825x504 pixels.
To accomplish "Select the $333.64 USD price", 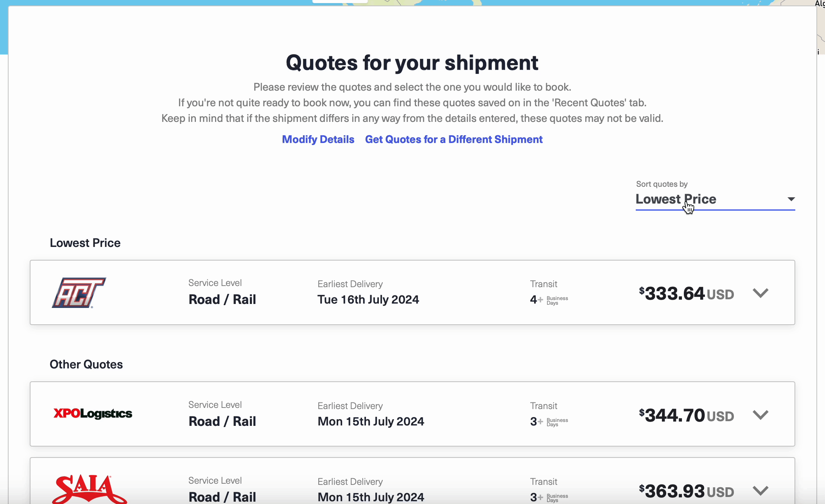I will [x=686, y=293].
